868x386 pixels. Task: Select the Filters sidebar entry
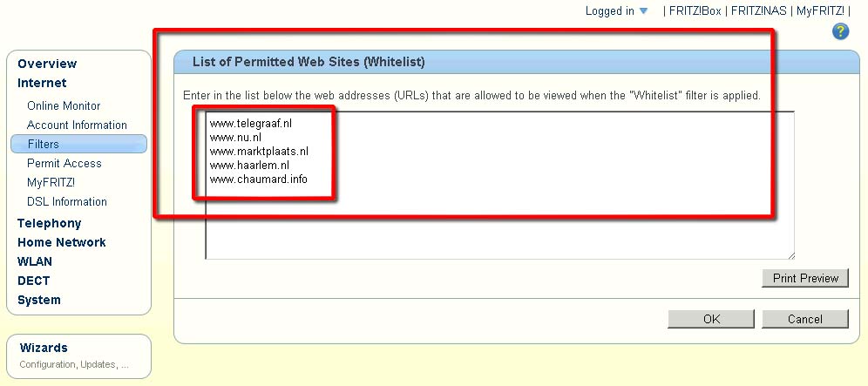pos(78,144)
